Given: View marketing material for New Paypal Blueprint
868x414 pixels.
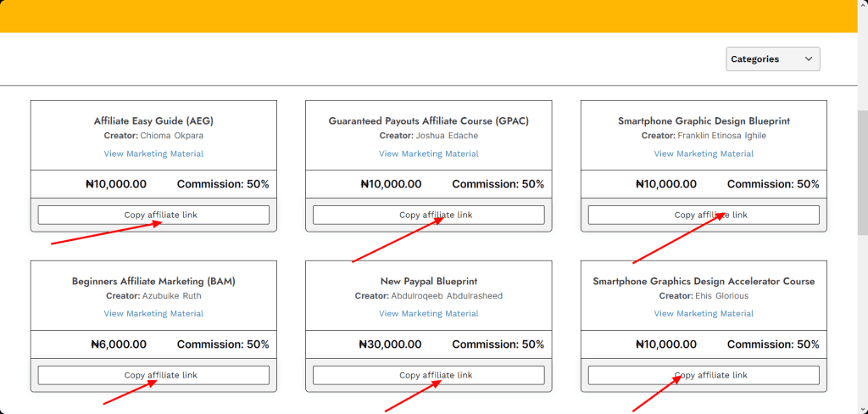Looking at the screenshot, I should pos(428,314).
